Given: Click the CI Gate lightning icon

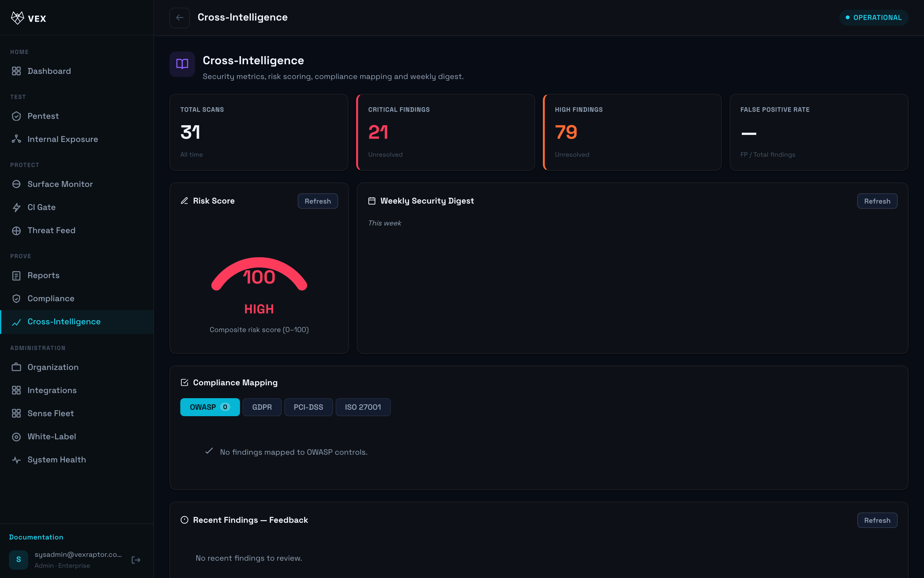Looking at the screenshot, I should 16,207.
